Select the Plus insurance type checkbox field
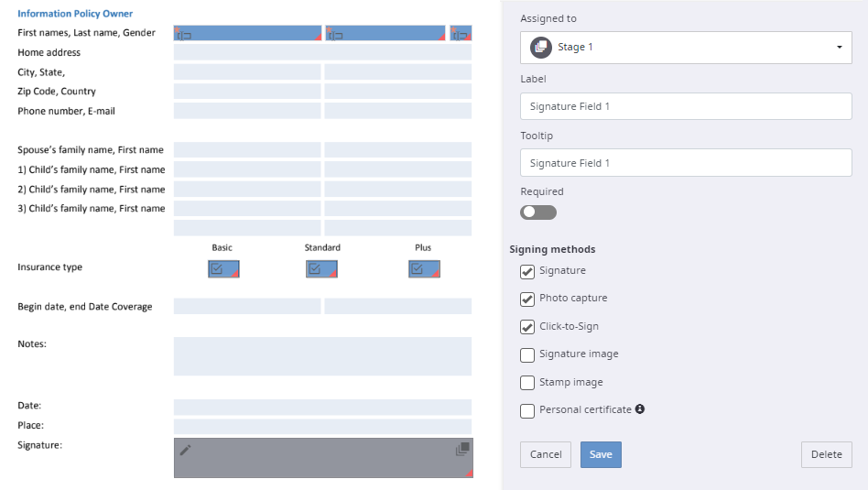This screenshot has width=868, height=490. (423, 269)
